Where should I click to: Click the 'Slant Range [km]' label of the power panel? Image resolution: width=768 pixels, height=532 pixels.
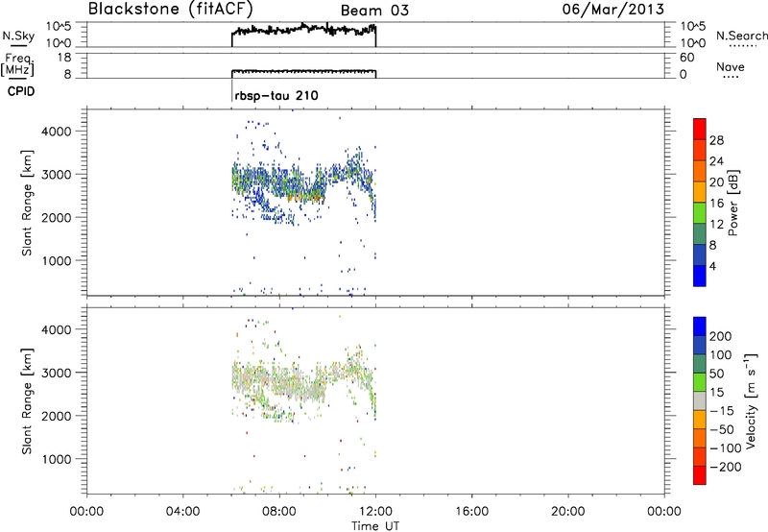tap(27, 203)
